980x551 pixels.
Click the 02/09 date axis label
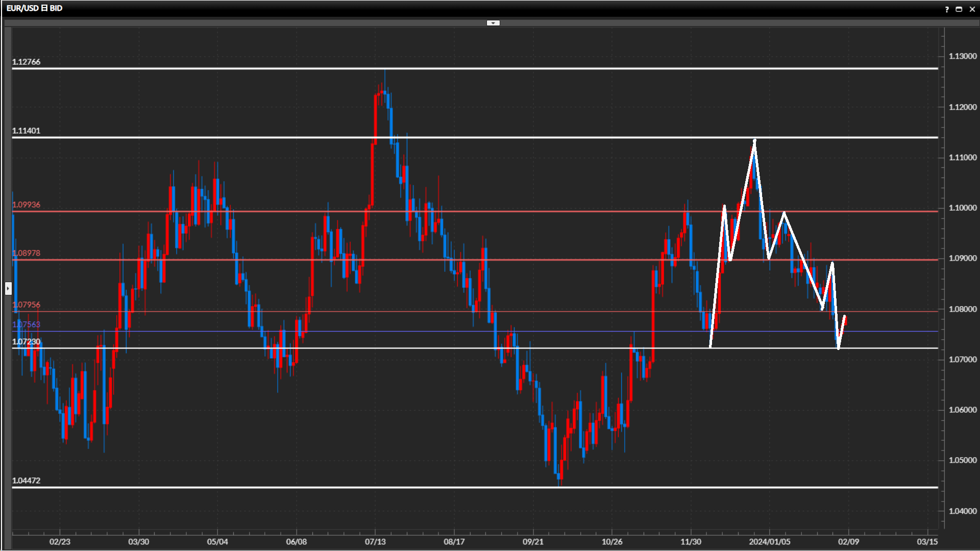coord(848,542)
